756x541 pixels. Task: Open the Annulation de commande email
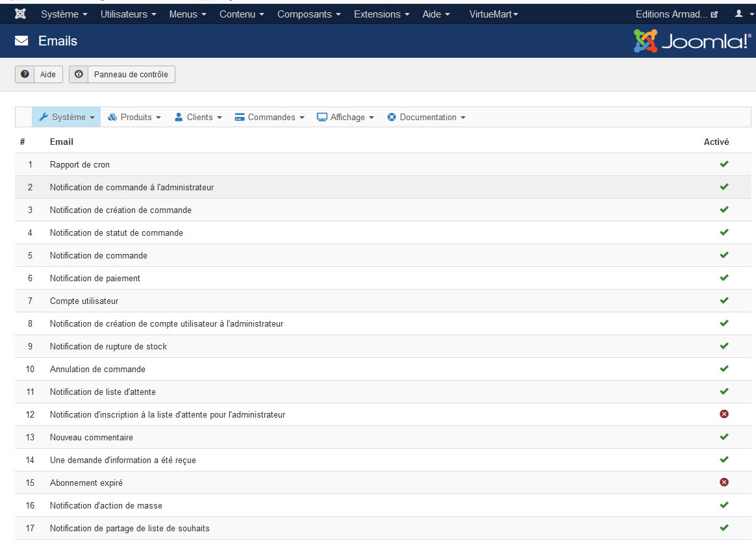point(97,369)
